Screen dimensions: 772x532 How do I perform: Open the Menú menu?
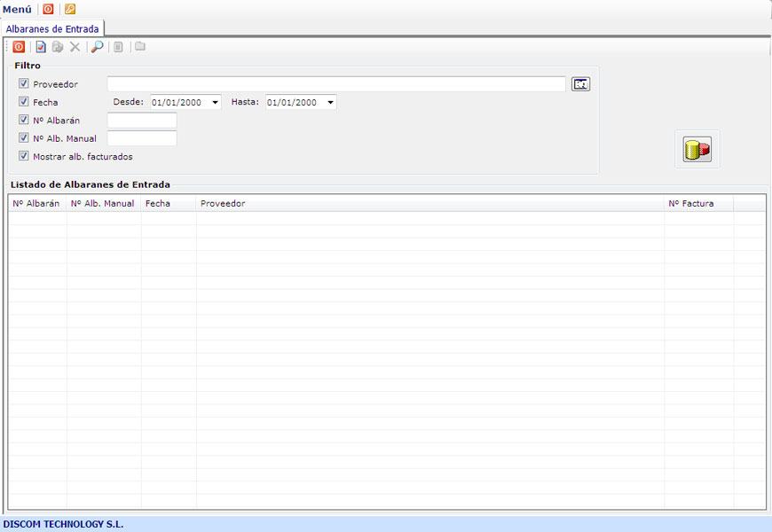(17, 9)
